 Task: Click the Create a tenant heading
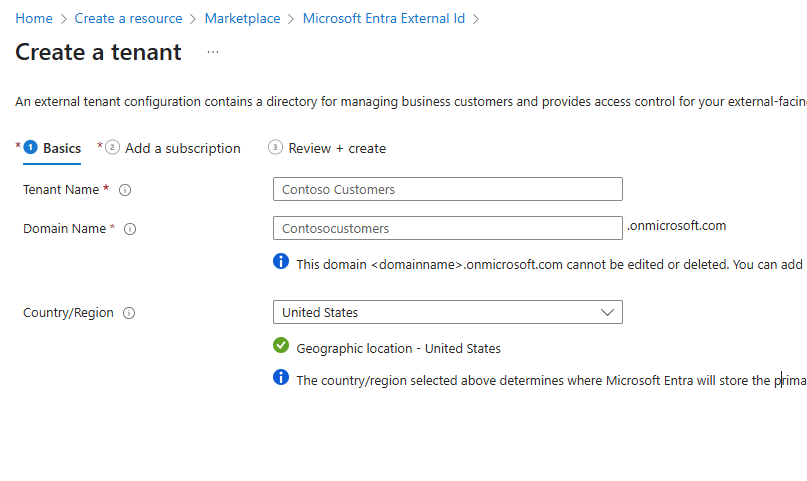[98, 52]
